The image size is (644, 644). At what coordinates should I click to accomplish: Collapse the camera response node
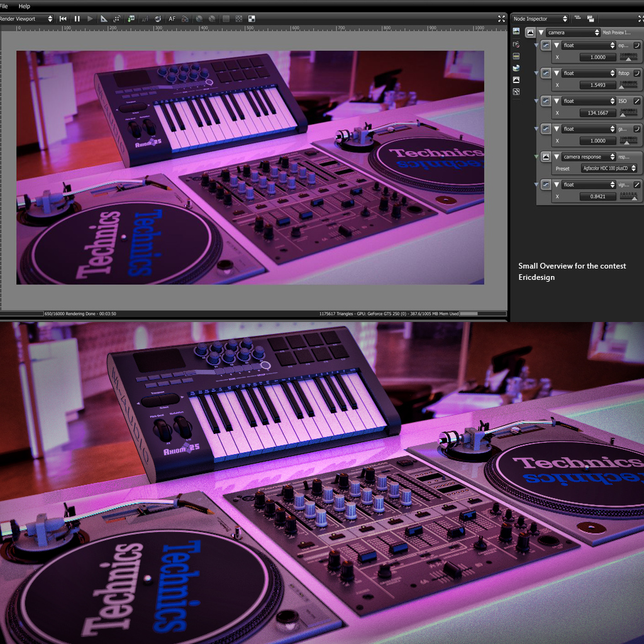coord(557,157)
